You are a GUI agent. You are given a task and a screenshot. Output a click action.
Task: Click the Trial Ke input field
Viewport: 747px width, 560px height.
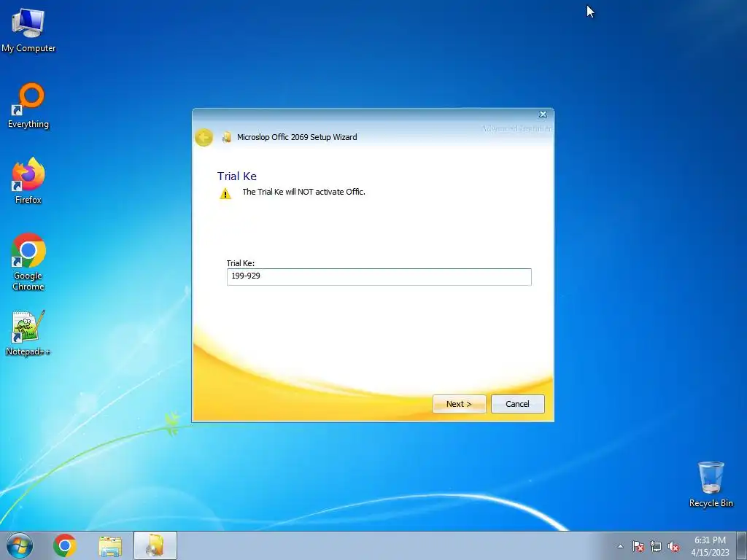point(379,276)
